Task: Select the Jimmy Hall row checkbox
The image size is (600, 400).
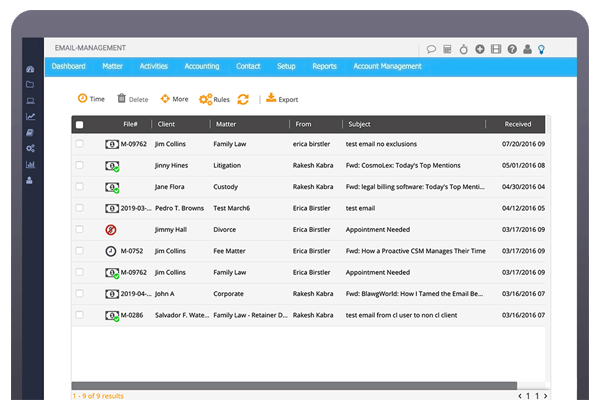Action: point(79,230)
